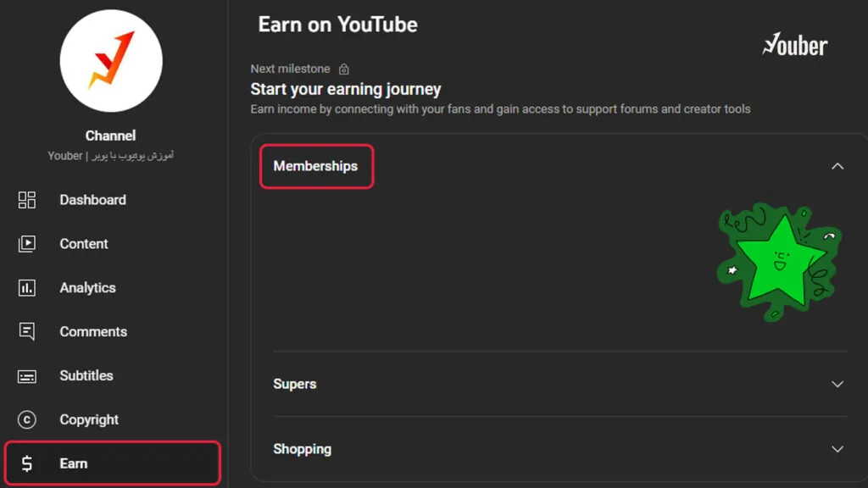
Task: Collapse the Memberships section chevron
Action: point(837,166)
